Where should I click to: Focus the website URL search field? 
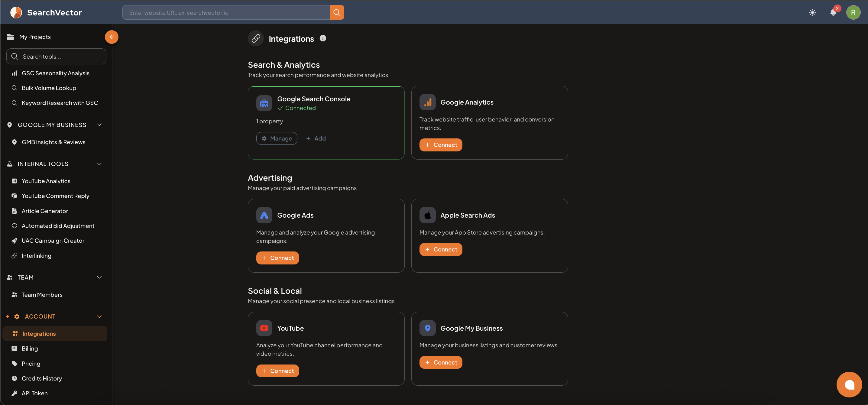[x=226, y=12]
